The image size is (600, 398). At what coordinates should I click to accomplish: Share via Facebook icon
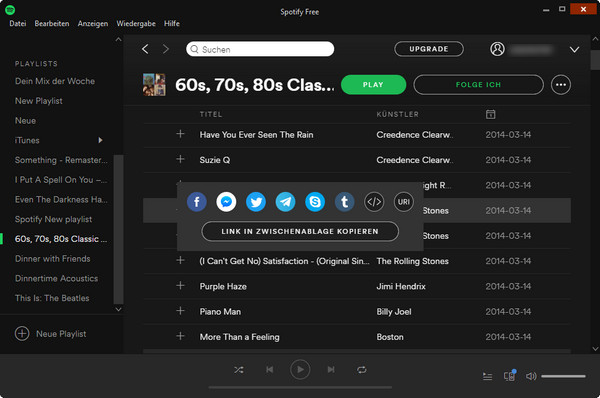click(x=197, y=202)
